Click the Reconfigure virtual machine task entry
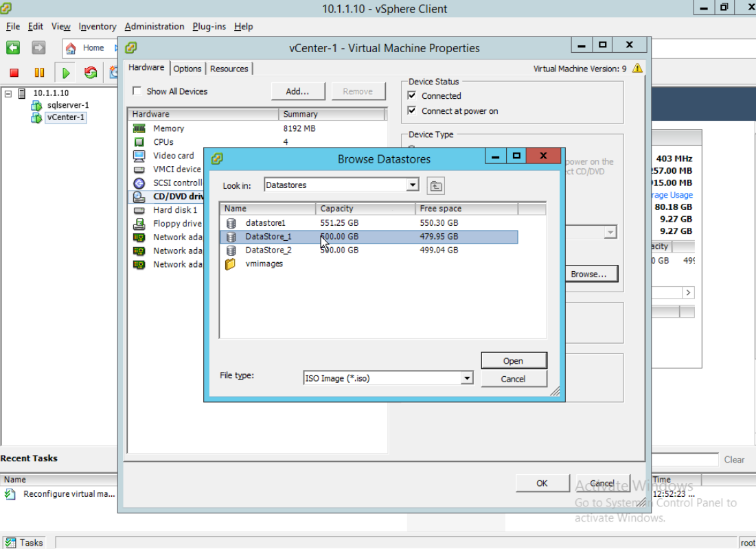This screenshot has width=756, height=549. tap(69, 494)
